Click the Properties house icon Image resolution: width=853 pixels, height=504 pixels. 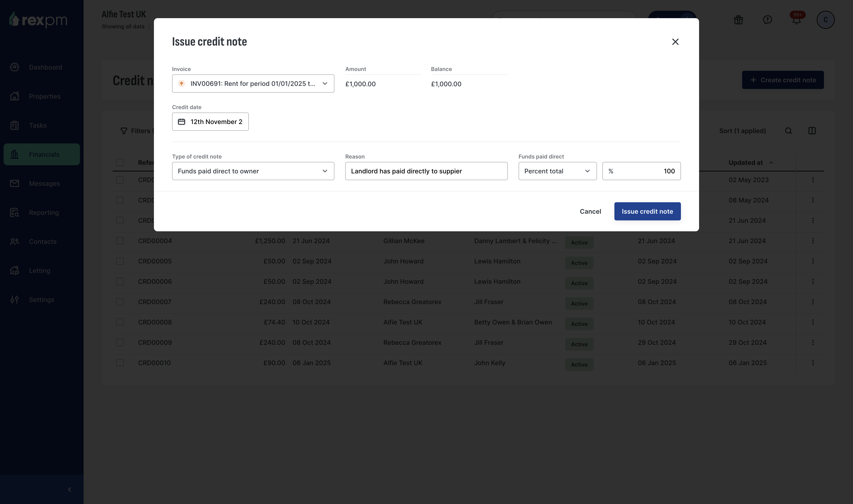point(14,96)
